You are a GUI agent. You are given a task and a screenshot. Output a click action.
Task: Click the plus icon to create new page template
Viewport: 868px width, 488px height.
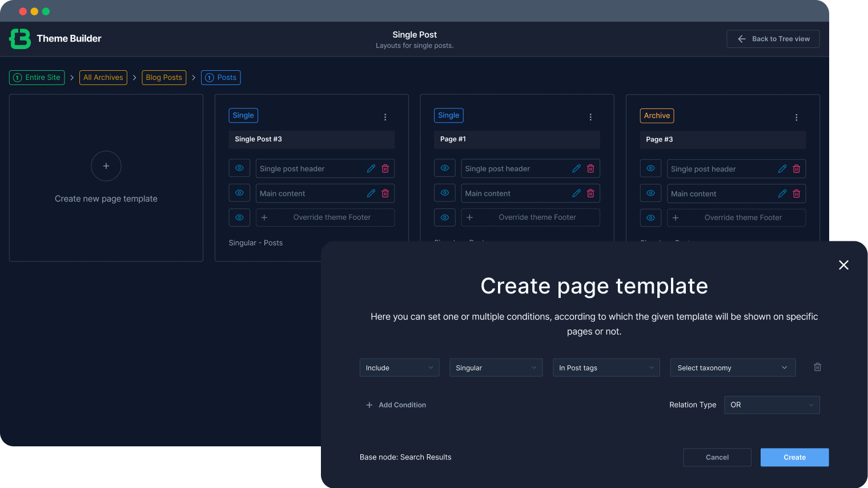point(106,166)
